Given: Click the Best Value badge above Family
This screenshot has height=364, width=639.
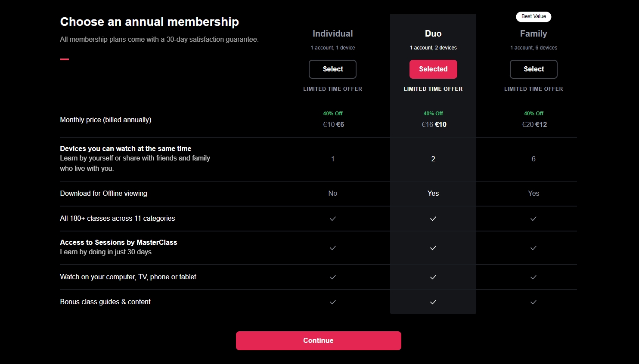Looking at the screenshot, I should pos(534,16).
